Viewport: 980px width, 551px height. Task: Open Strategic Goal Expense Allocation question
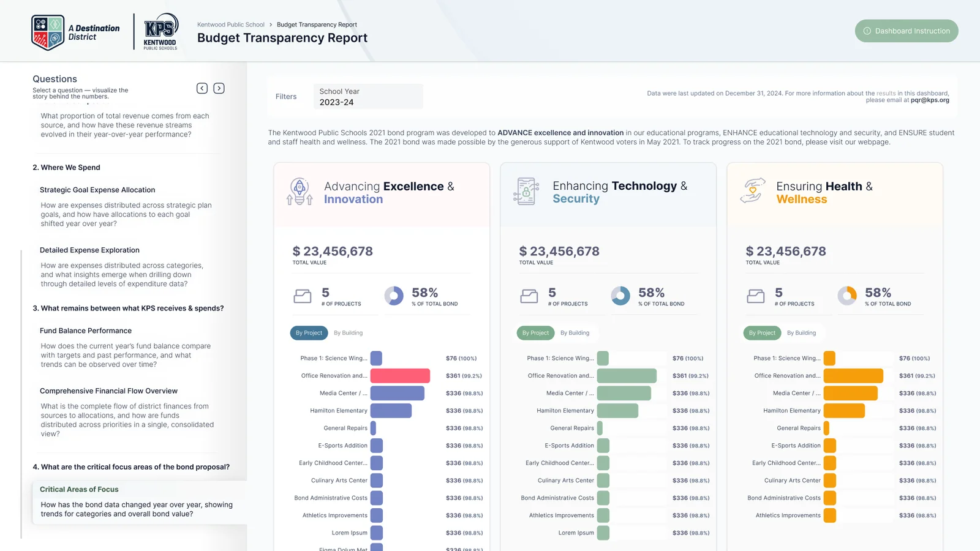[97, 190]
